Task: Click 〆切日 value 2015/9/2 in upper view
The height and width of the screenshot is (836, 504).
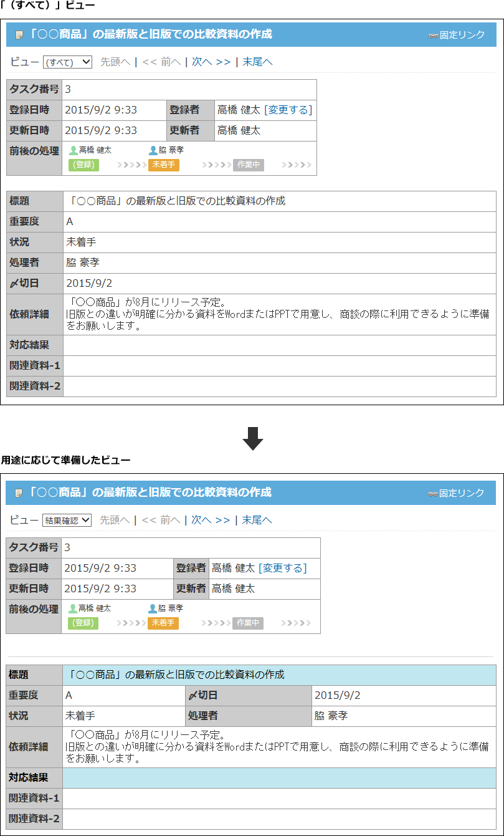Action: (x=89, y=284)
